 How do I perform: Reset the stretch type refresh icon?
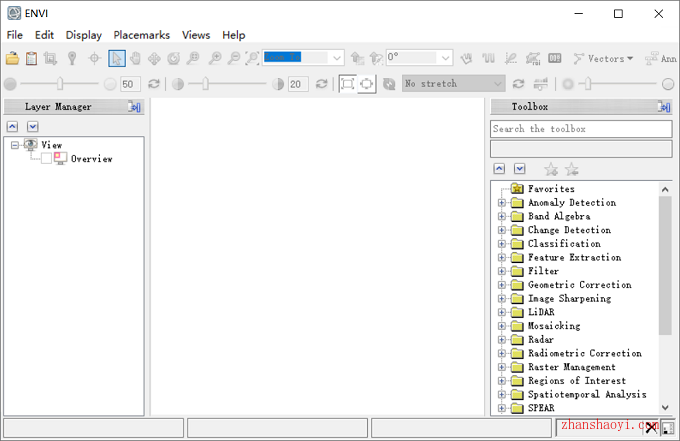[x=518, y=84]
